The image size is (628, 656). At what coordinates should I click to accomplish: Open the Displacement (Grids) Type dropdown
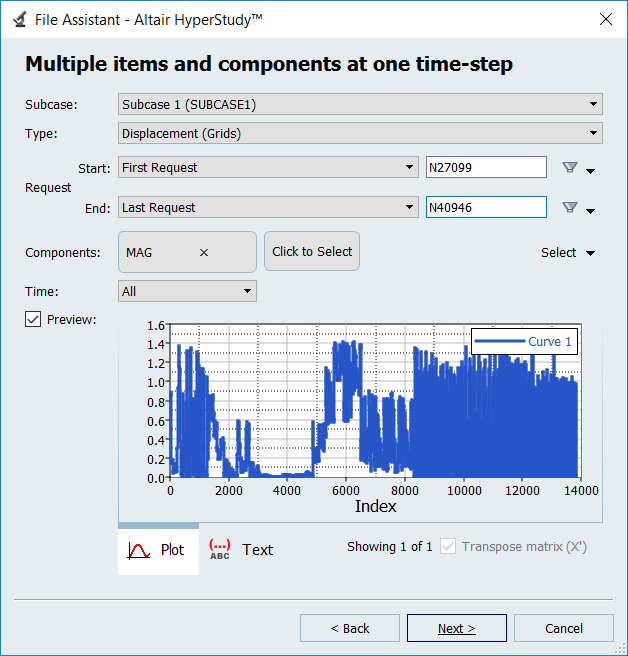click(360, 133)
